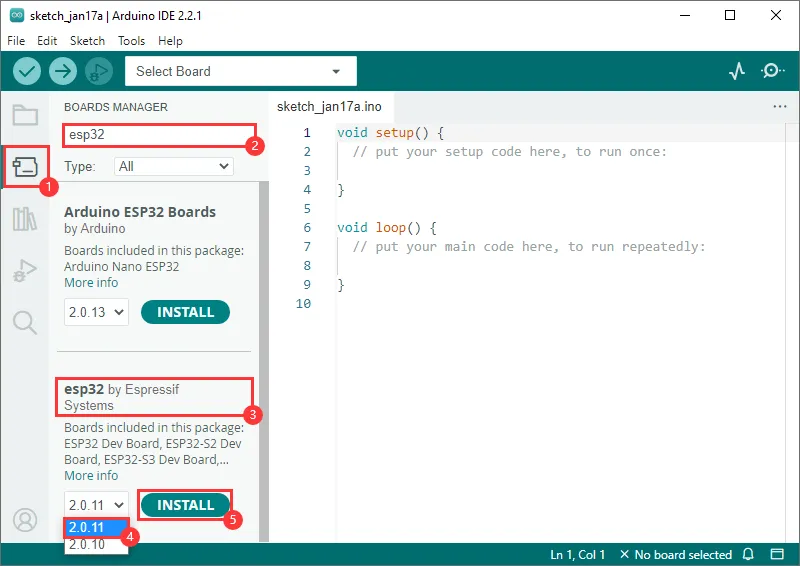Click the Arduino IDE title bar logo

tap(17, 15)
